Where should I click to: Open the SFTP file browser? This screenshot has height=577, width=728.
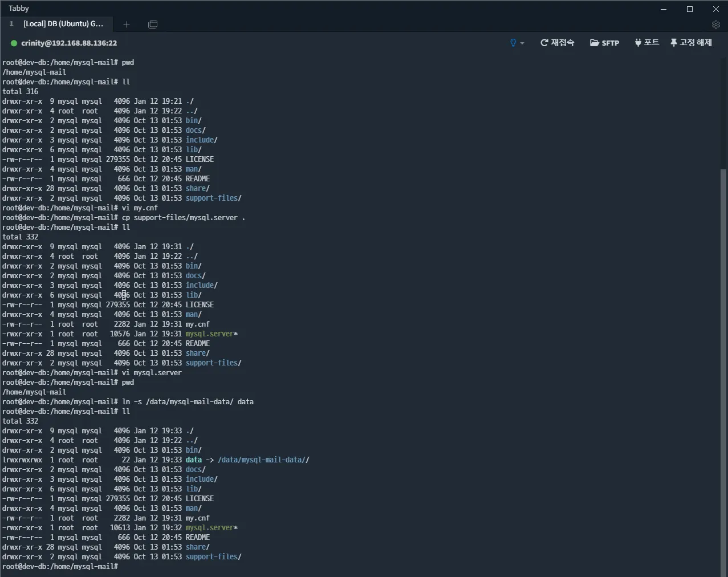(604, 43)
